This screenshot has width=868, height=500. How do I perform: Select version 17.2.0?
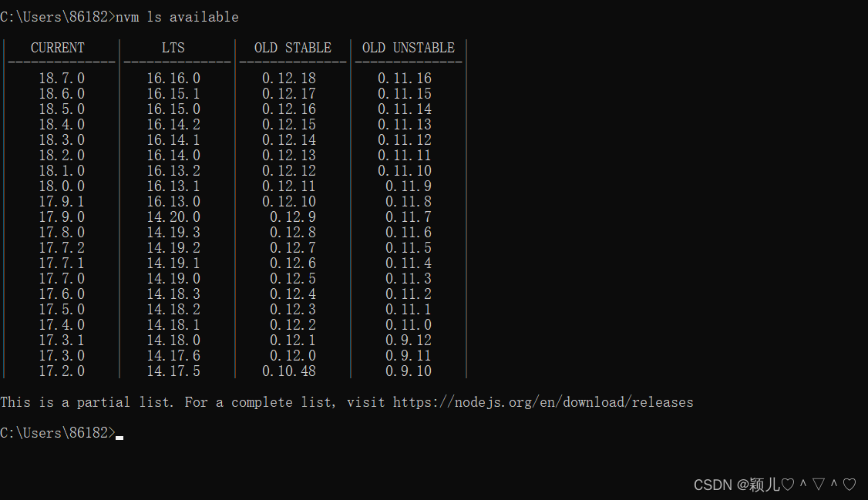pos(62,371)
